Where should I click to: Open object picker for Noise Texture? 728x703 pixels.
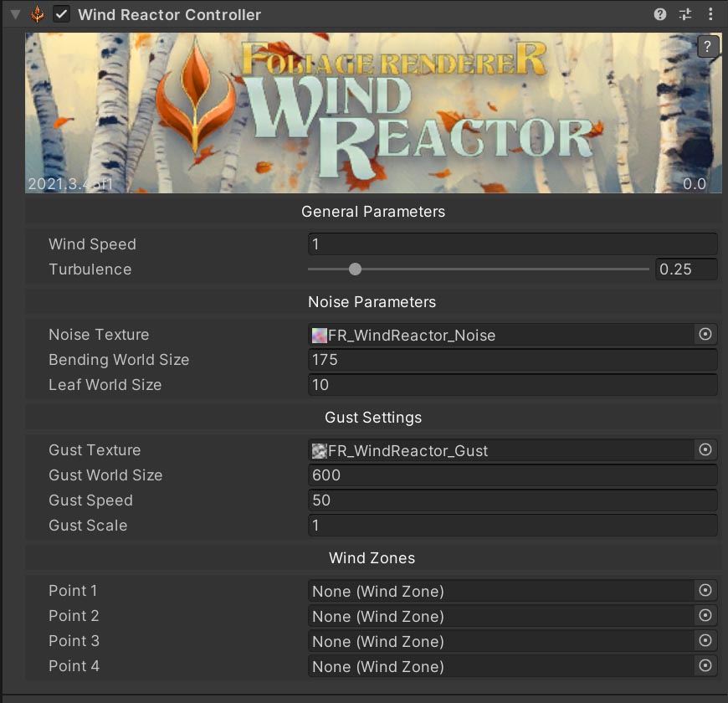point(705,335)
